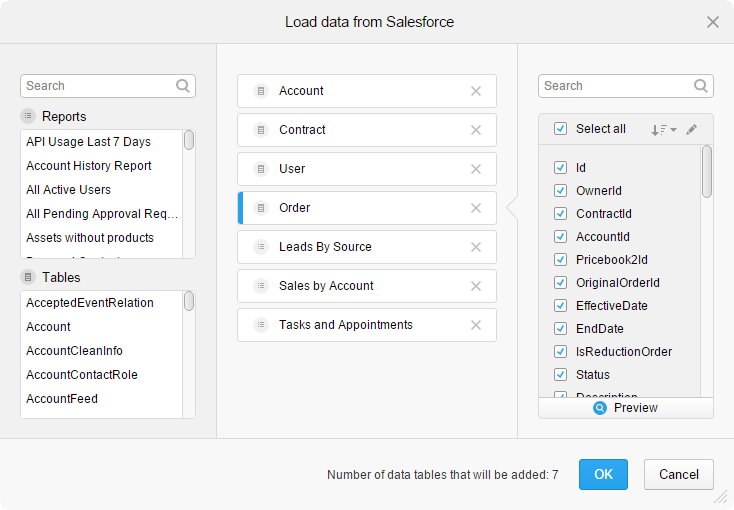Viewport: 734px width, 510px height.
Task: Click the search magnifier in the fields panel
Action: [x=701, y=86]
